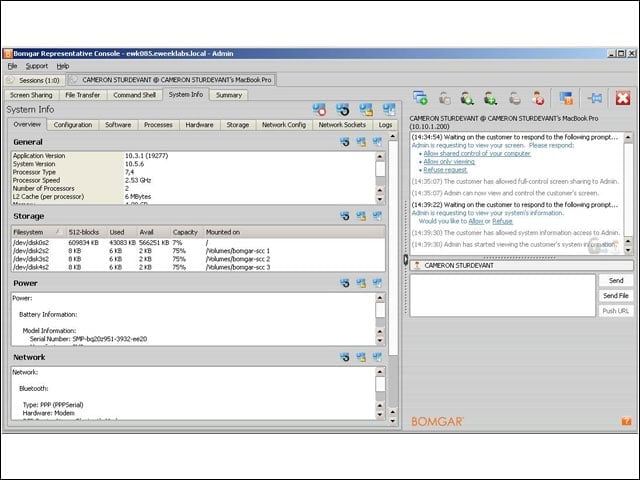Click the Send button

pyautogui.click(x=616, y=280)
